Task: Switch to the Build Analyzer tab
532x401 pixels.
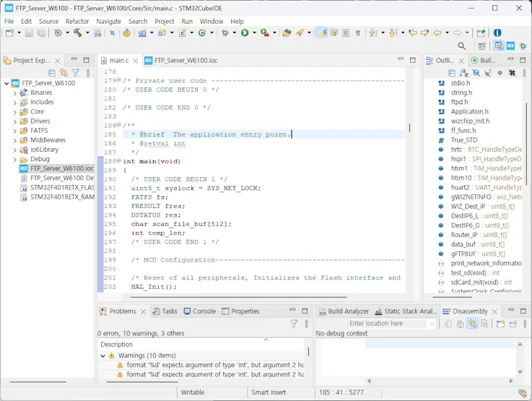Action: (344, 311)
